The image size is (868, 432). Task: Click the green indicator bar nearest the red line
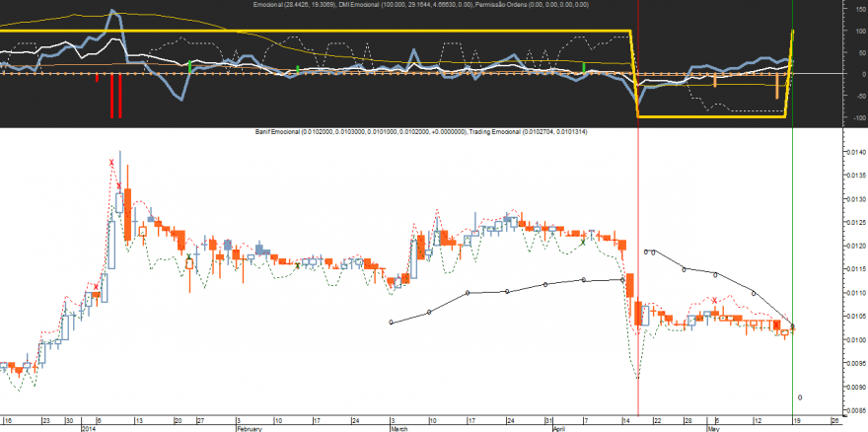tap(584, 68)
